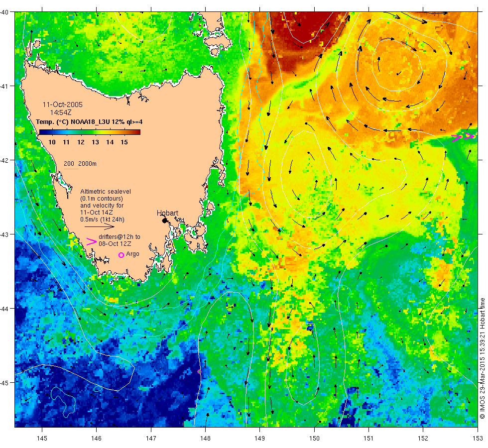Viewport: 488px width, 448px height.
Task: Click the magenta Argo float marker near 148°E
Action: (200, 372)
